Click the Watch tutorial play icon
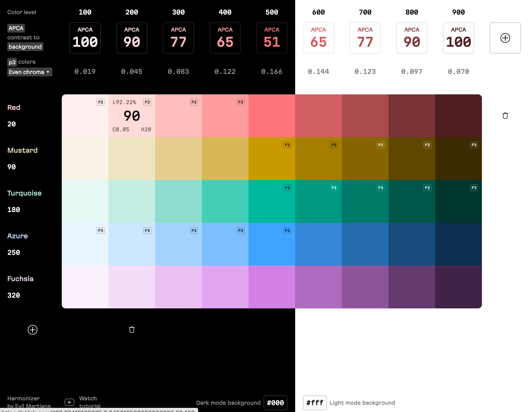532x412 pixels. (x=70, y=402)
